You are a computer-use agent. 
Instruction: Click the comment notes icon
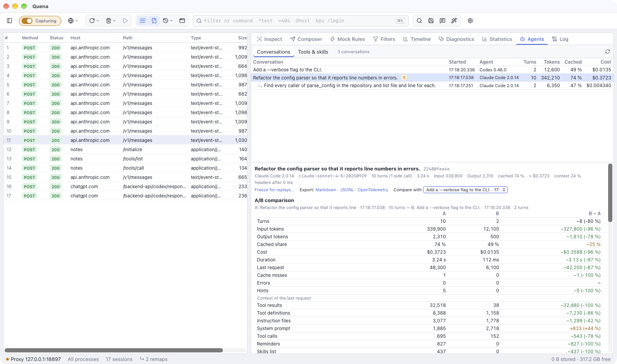[443, 21]
